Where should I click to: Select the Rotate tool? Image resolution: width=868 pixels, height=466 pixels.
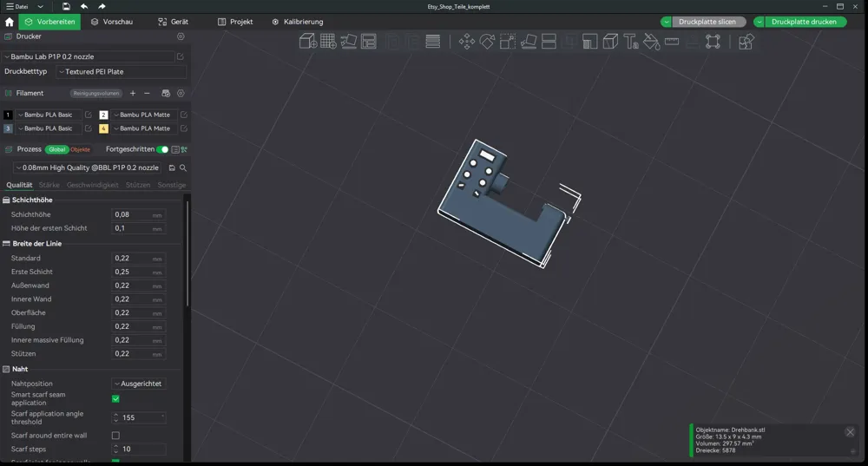[487, 42]
